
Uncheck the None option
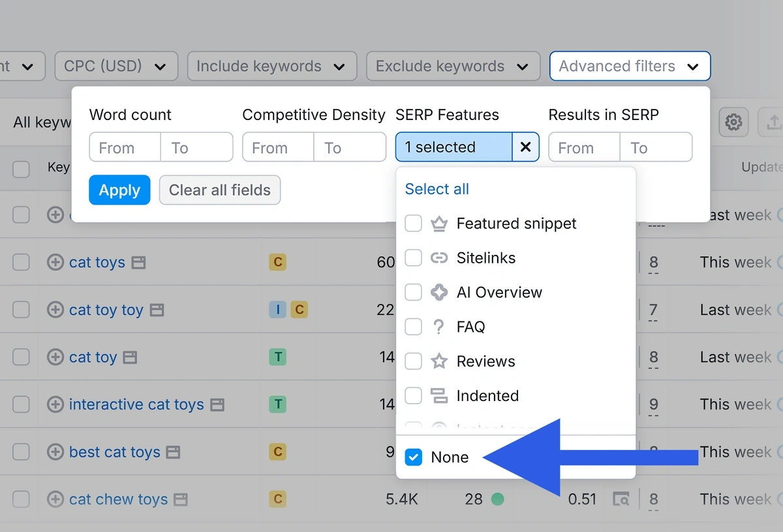[414, 458]
